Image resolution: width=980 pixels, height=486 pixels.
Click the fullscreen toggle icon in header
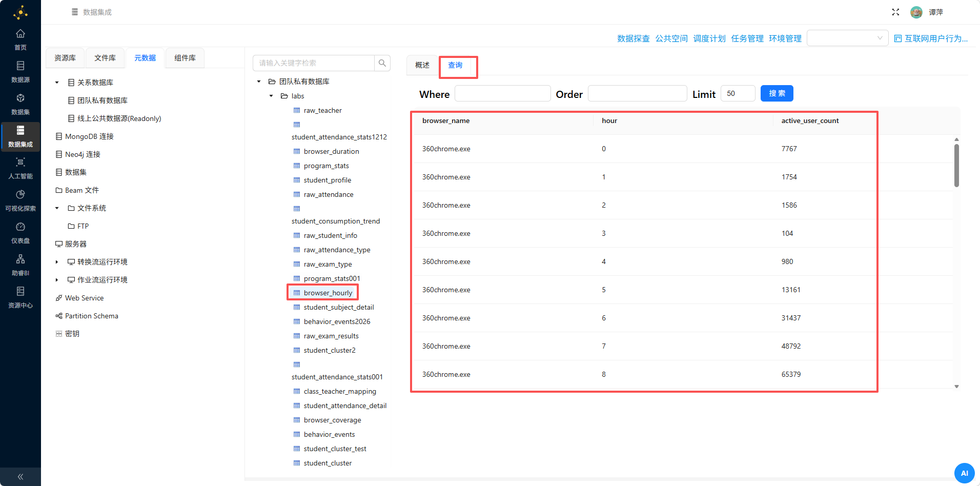click(895, 12)
